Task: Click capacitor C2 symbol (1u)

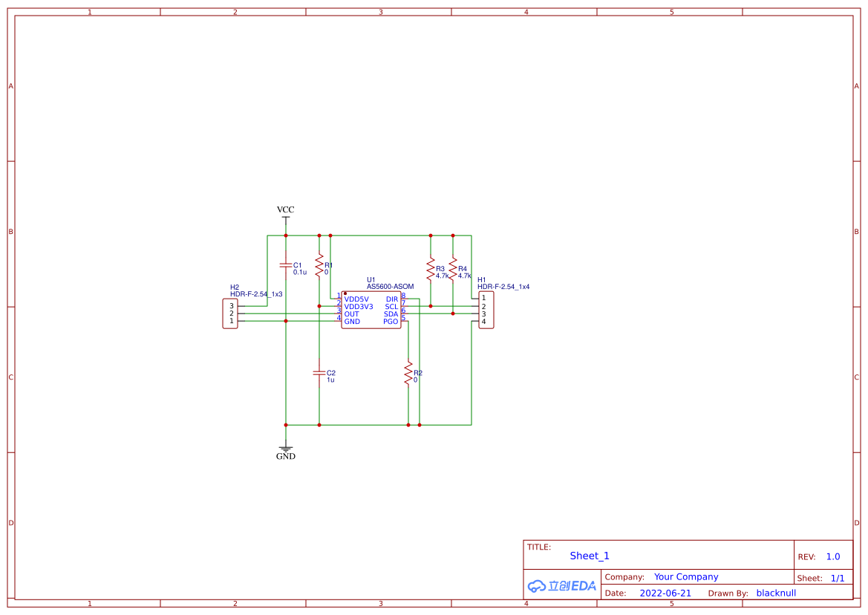Action: click(319, 373)
